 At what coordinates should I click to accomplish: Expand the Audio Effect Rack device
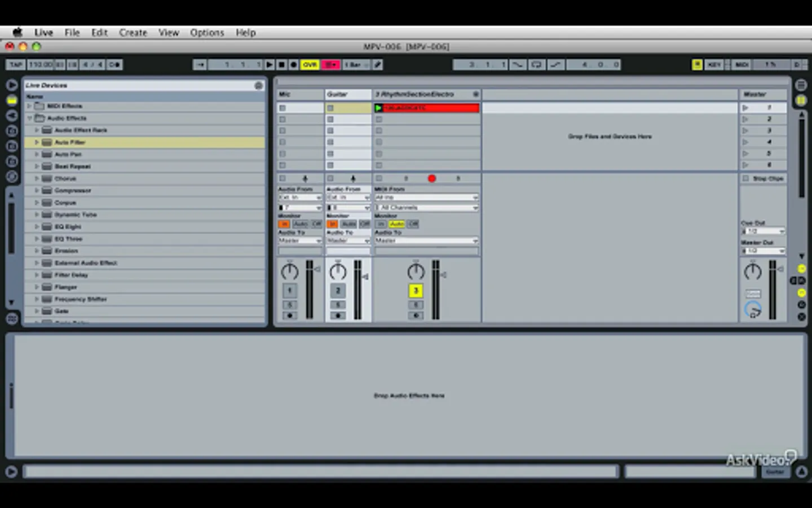(x=37, y=130)
